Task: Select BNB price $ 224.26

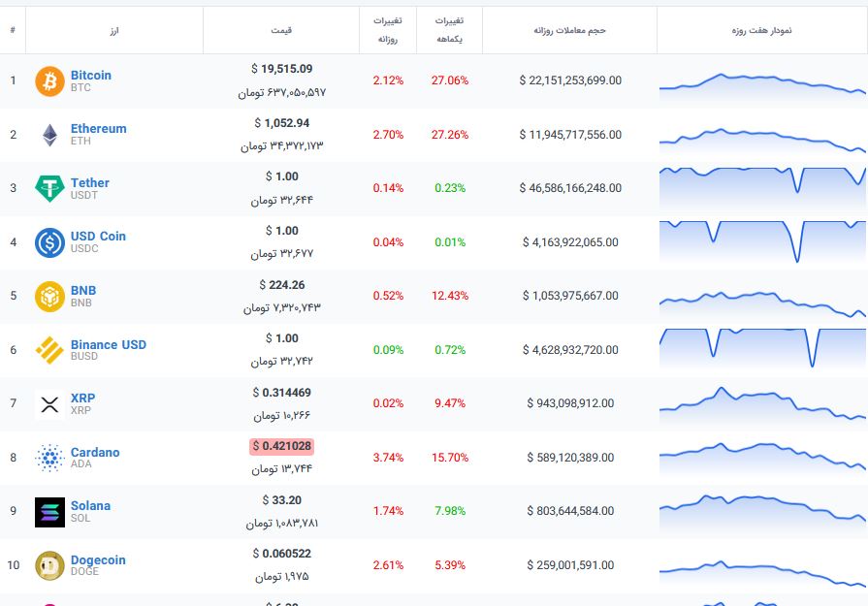Action: pyautogui.click(x=282, y=285)
